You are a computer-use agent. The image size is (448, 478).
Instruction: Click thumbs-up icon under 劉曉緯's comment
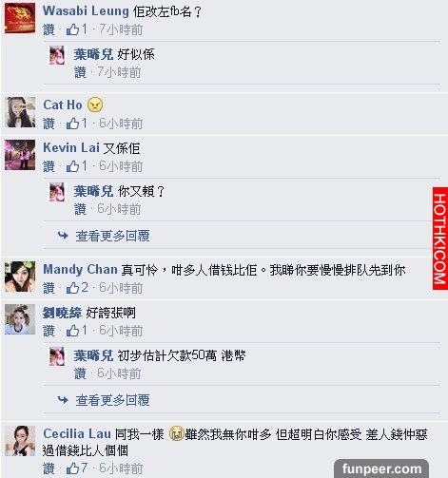point(72,331)
